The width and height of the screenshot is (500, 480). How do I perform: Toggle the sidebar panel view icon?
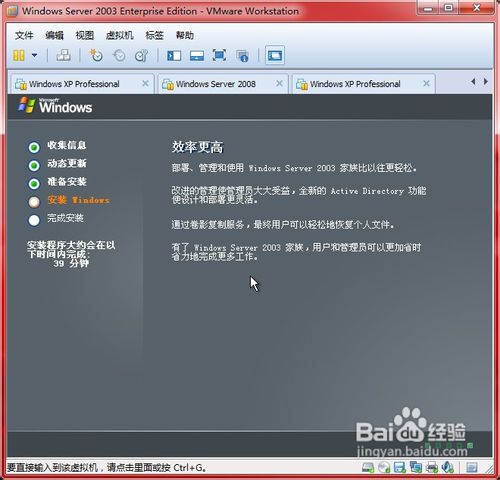point(174,56)
